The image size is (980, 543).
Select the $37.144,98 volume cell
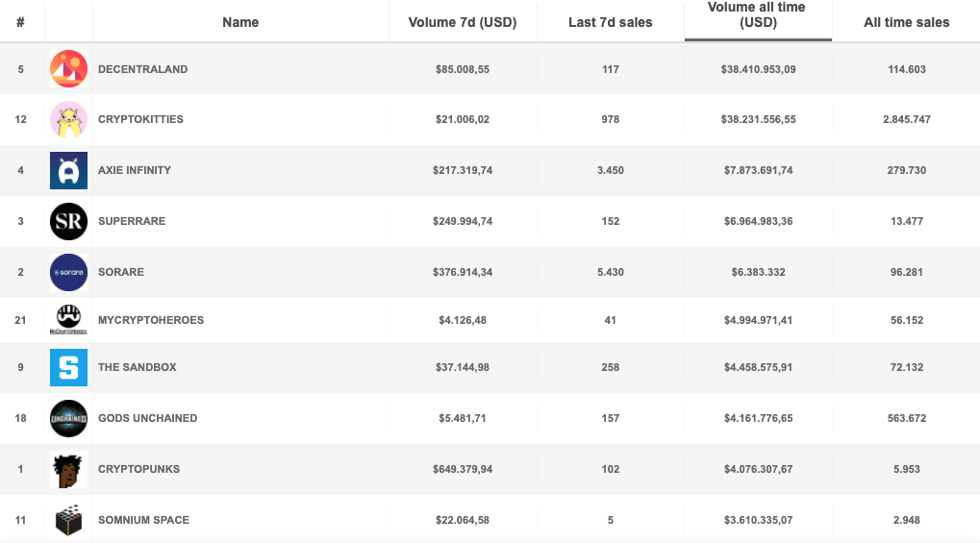(x=463, y=367)
